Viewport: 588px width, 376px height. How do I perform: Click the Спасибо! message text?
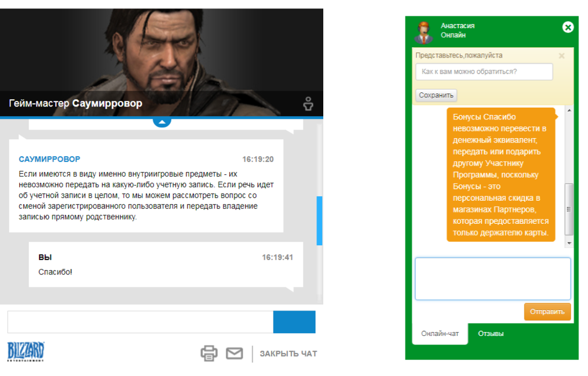(x=55, y=272)
